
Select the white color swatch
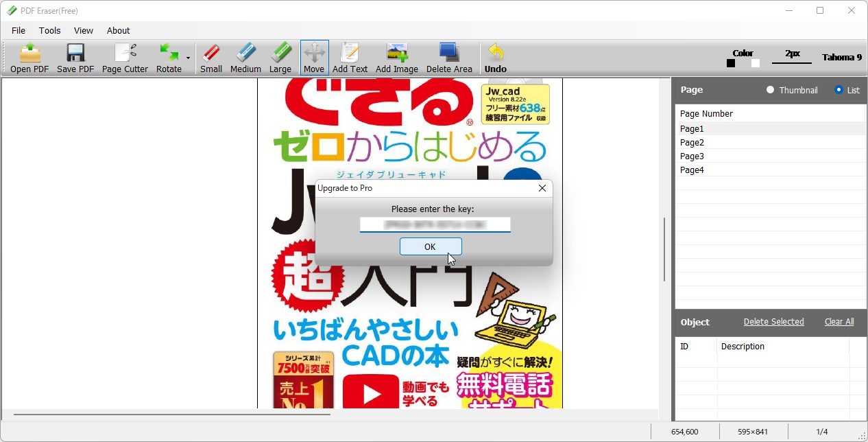[756, 63]
